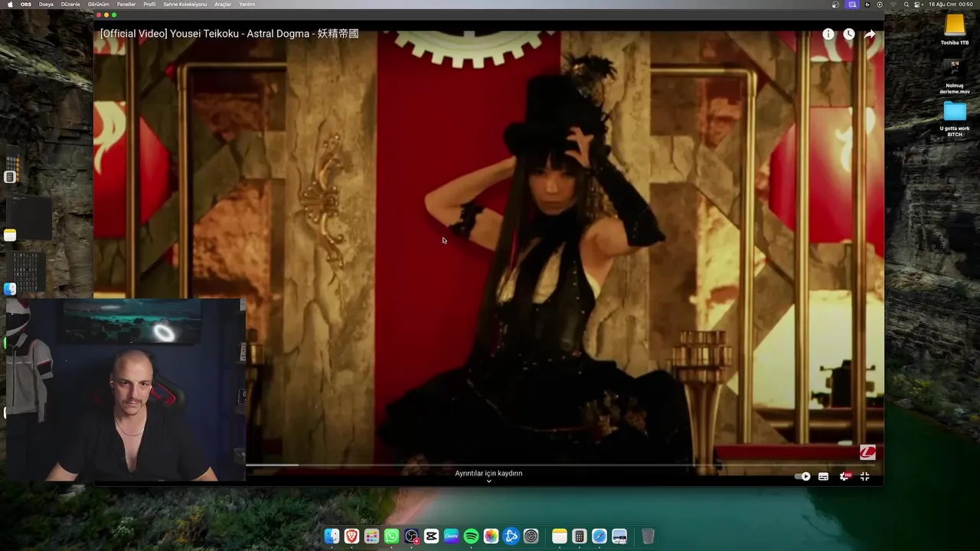Launch Brave browser from the dock
Viewport: 980px width, 551px height.
coord(351,536)
